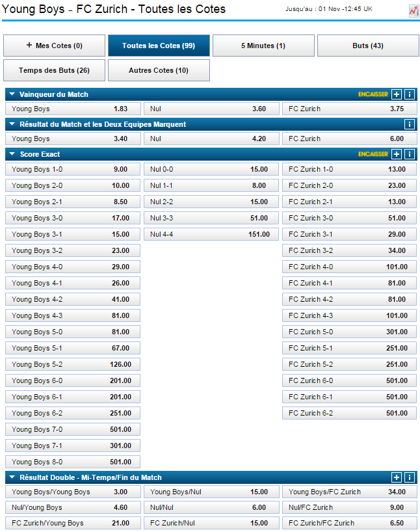Select exact score Young Boys 8-0

pos(73,462)
